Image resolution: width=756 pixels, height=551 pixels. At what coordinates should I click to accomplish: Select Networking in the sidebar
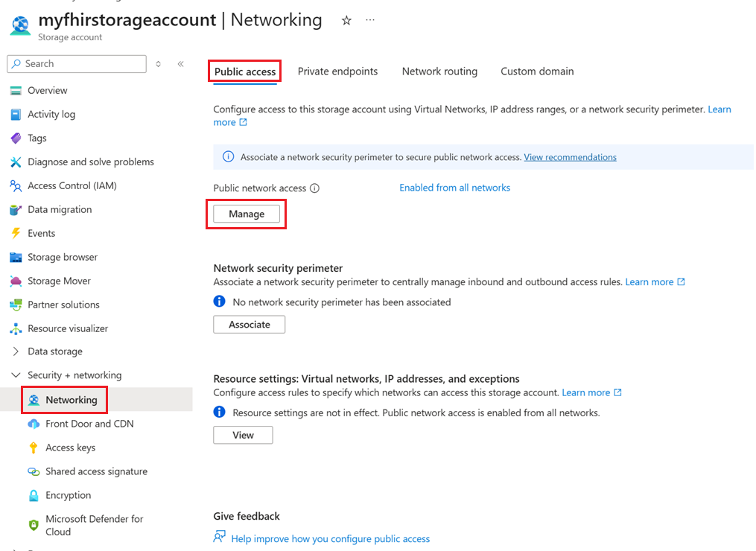pyautogui.click(x=72, y=400)
